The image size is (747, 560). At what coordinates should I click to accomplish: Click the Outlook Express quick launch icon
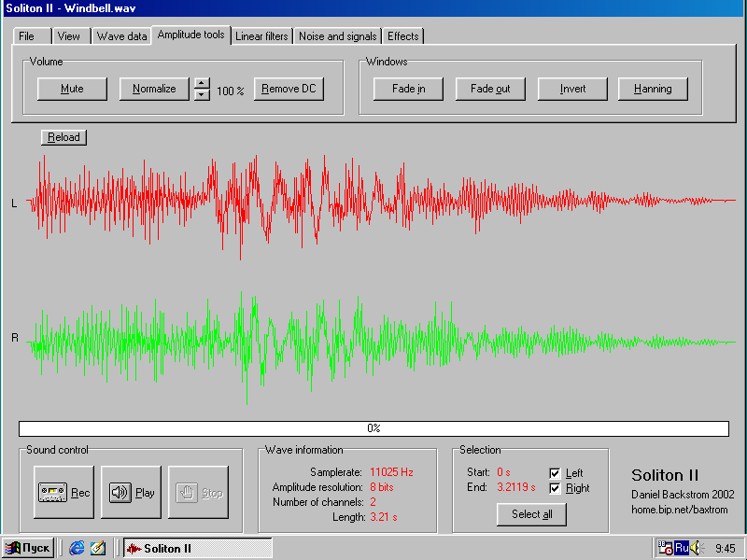click(x=97, y=548)
